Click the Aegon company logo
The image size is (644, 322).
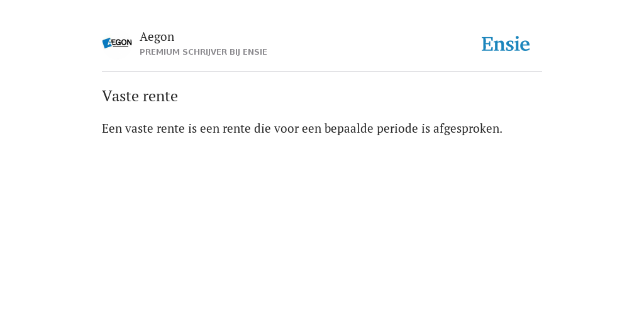117,43
